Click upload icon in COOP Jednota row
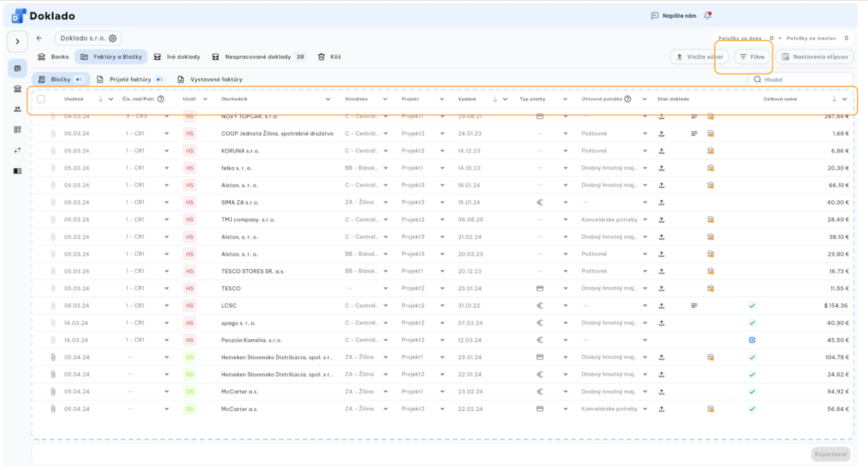The height and width of the screenshot is (470, 868). click(661, 134)
